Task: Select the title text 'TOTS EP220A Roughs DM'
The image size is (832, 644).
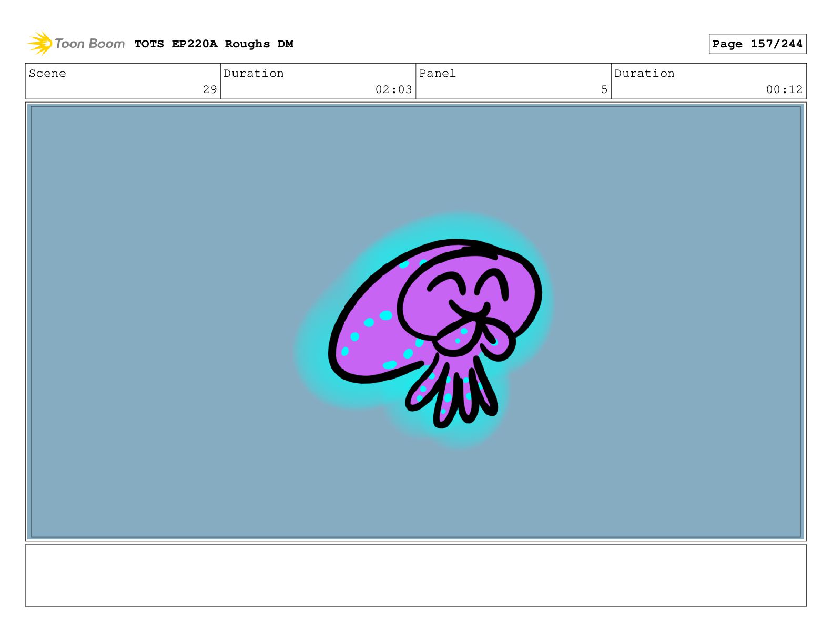Action: [214, 44]
